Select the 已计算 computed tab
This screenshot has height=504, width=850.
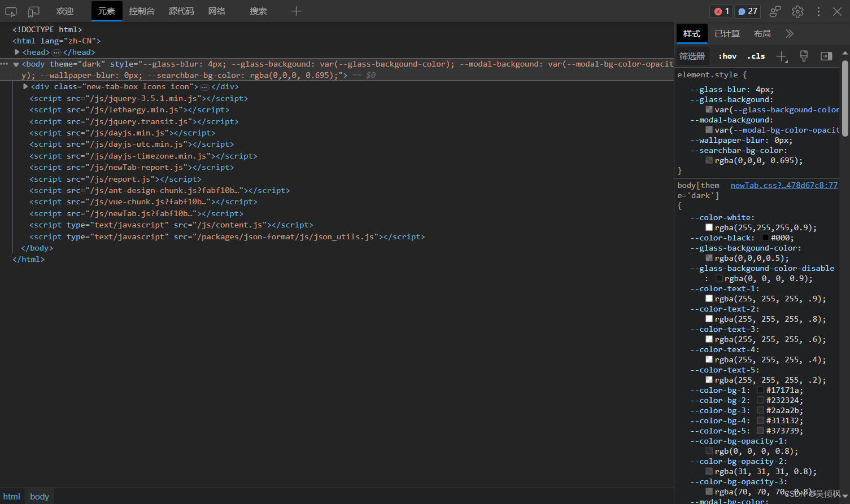coord(727,34)
